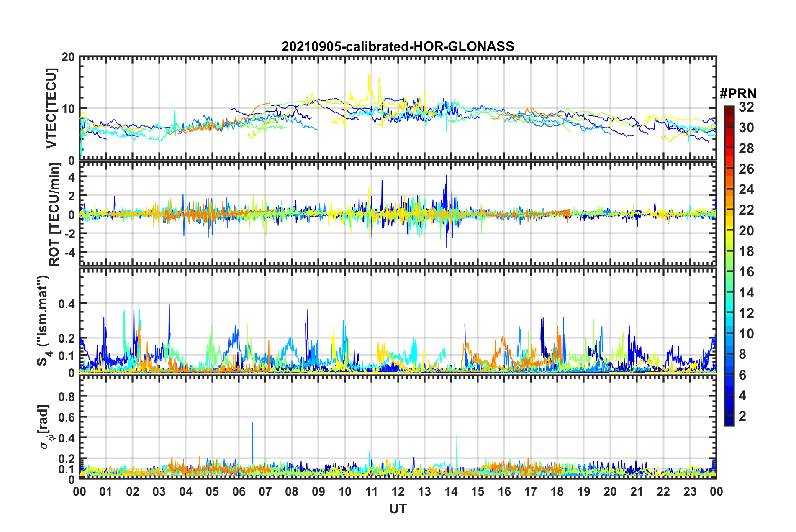Image resolution: width=796 pixels, height=532 pixels.
Task: Select the 10 tick on the VTEC y-axis
Action: click(68, 109)
